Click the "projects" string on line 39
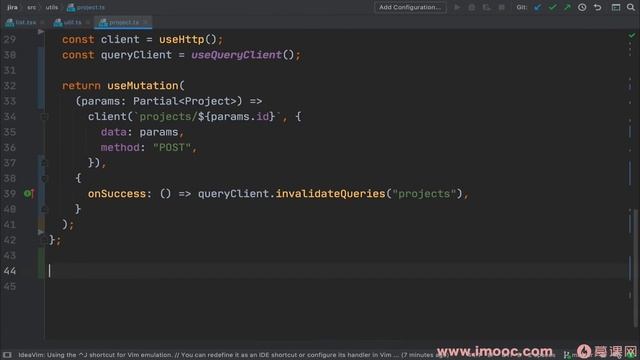The height and width of the screenshot is (360, 640). 424,193
